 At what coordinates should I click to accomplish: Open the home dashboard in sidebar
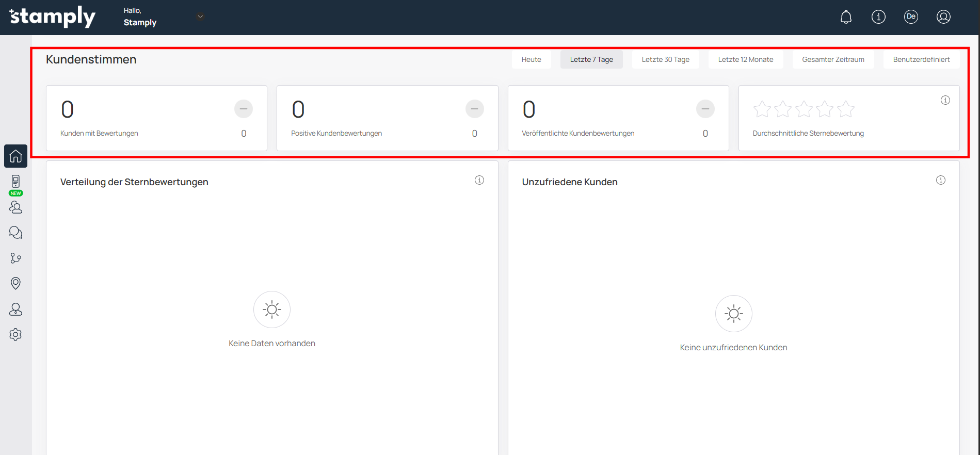[x=15, y=156]
